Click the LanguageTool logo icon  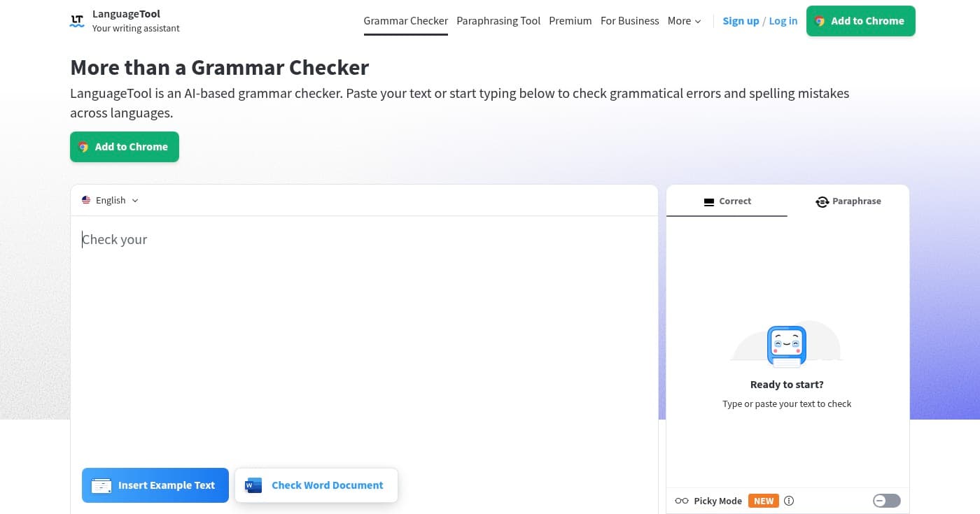77,20
